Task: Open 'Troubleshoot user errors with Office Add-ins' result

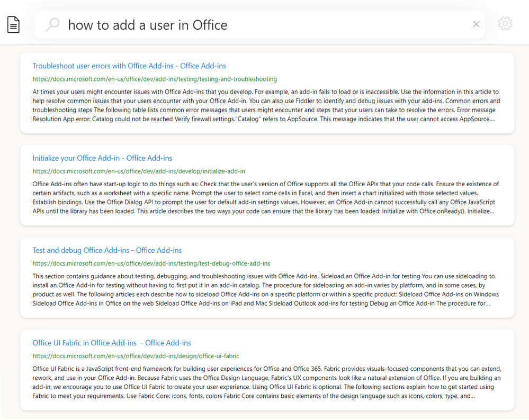Action: pos(129,66)
